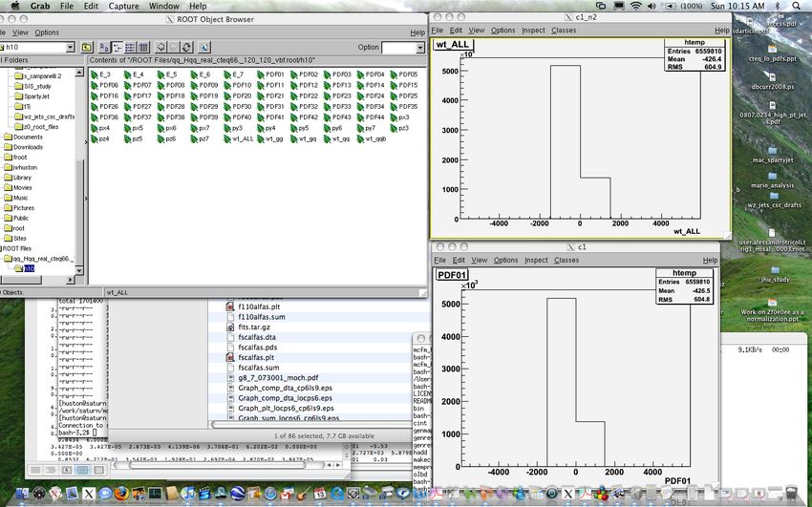Select the z0_root_files folder in tree
Viewport: 812px width, 507px height.
pyautogui.click(x=36, y=127)
